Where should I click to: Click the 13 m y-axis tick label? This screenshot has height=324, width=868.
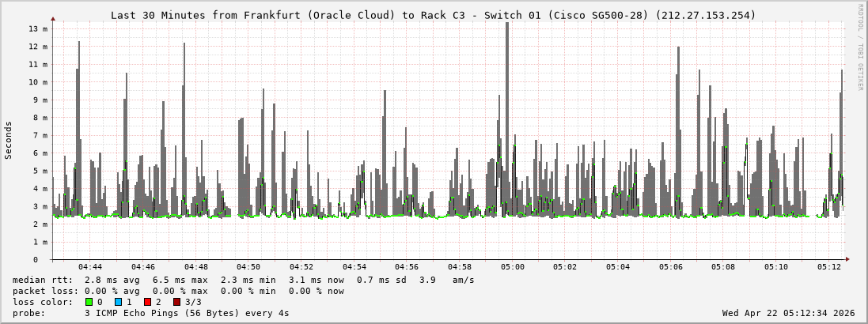tap(38, 28)
